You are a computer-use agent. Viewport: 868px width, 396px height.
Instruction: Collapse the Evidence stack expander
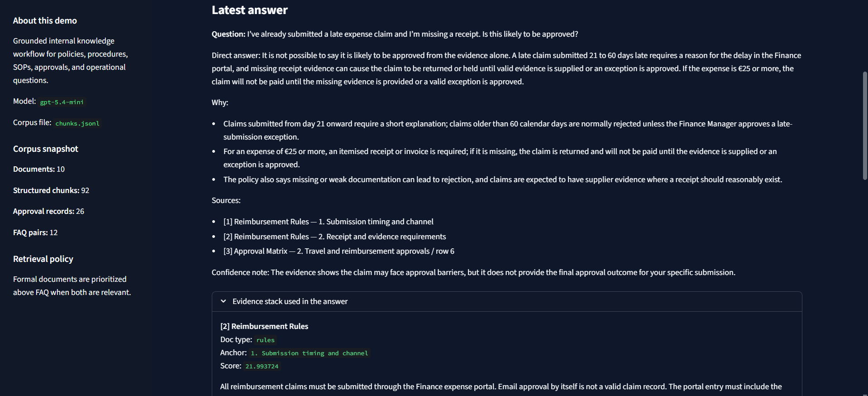point(290,301)
